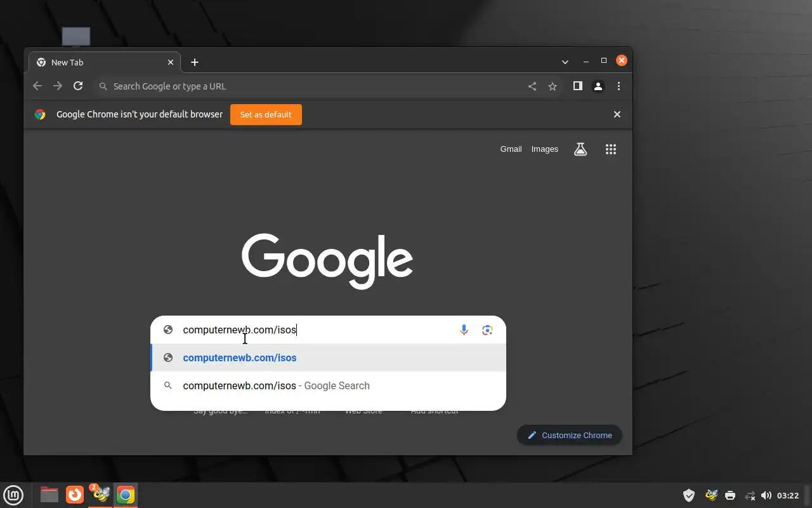Bookmark this tab with the star icon

click(553, 86)
